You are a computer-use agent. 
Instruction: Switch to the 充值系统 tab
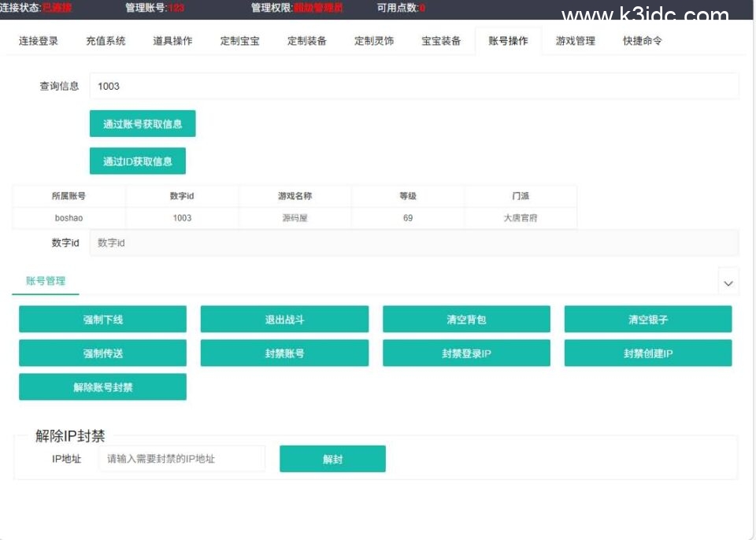tap(106, 41)
